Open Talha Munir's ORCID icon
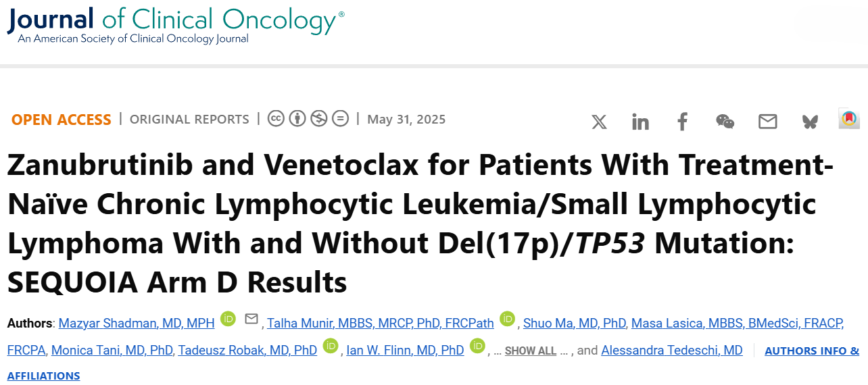Viewport: 868px width, 385px height. point(507,319)
